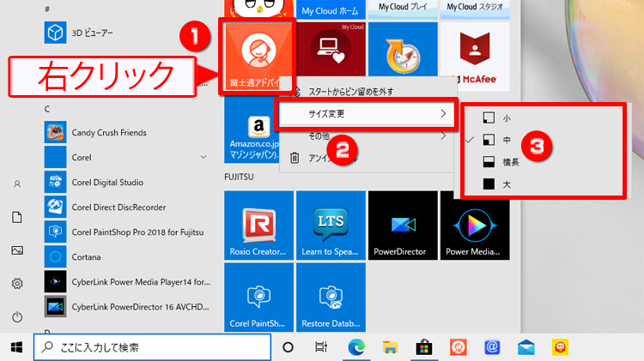Jump to the C letter header

pyautogui.click(x=47, y=109)
